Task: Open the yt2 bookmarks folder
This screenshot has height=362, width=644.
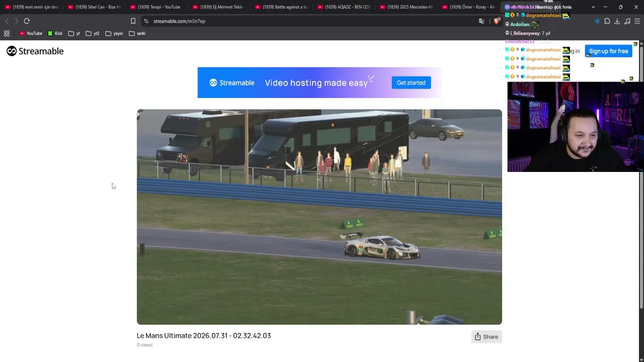Action: [x=93, y=34]
